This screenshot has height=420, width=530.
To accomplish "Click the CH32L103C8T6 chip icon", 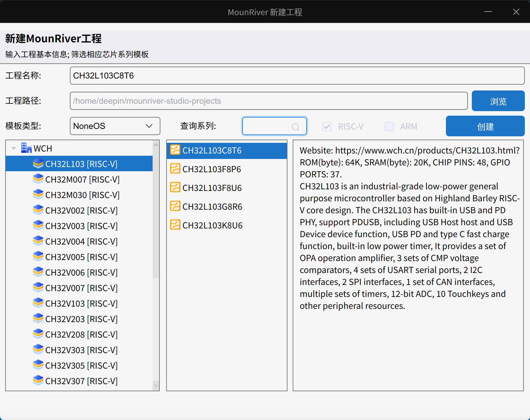I will 175,150.
